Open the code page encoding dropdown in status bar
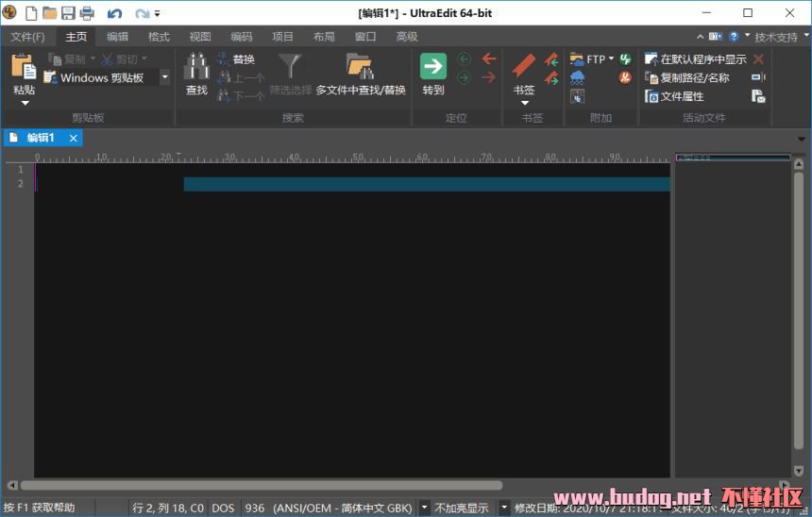 pos(424,508)
